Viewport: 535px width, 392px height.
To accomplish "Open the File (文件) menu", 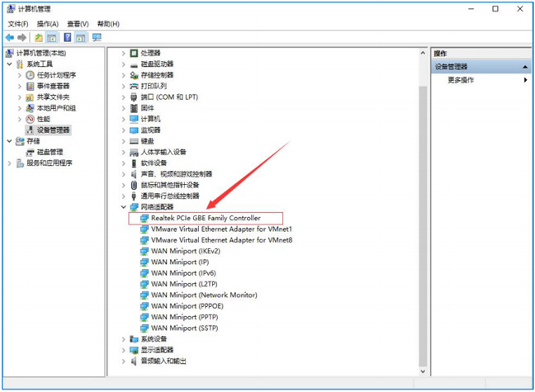I will [x=18, y=24].
